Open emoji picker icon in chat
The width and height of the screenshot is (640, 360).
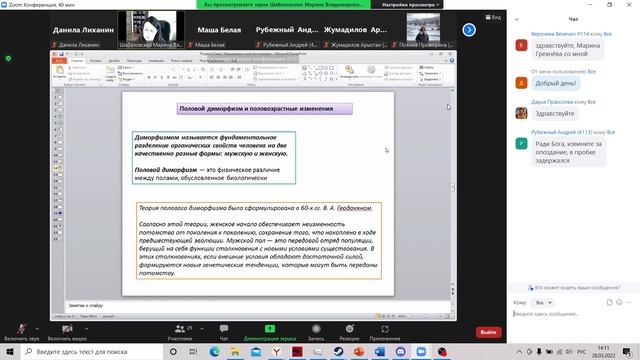click(619, 302)
